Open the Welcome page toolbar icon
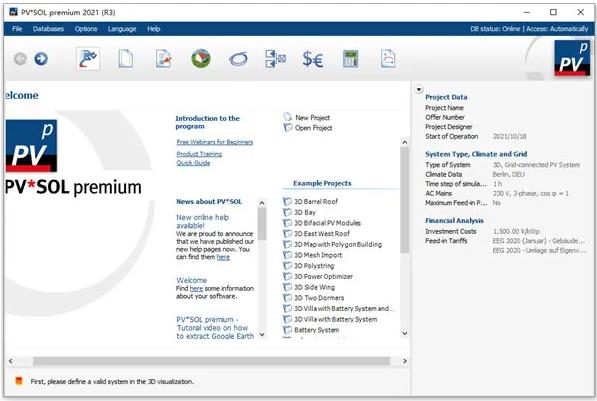This screenshot has height=401, width=597. pyautogui.click(x=88, y=59)
